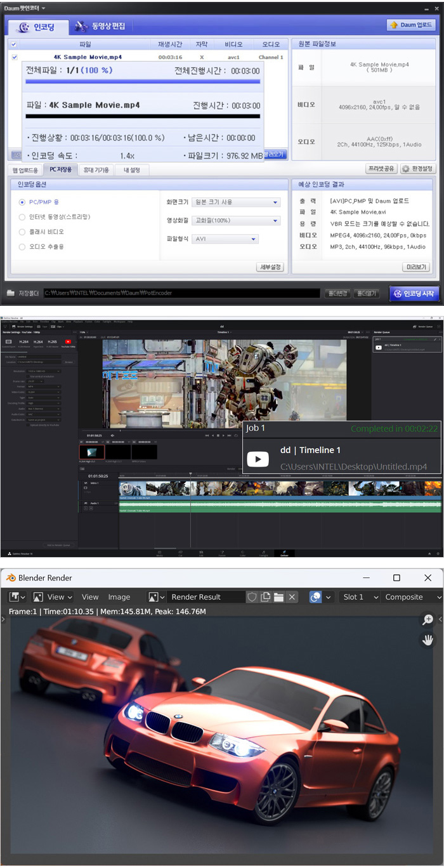
Task: Open Blender image mode View dropdown
Action: coord(53,597)
